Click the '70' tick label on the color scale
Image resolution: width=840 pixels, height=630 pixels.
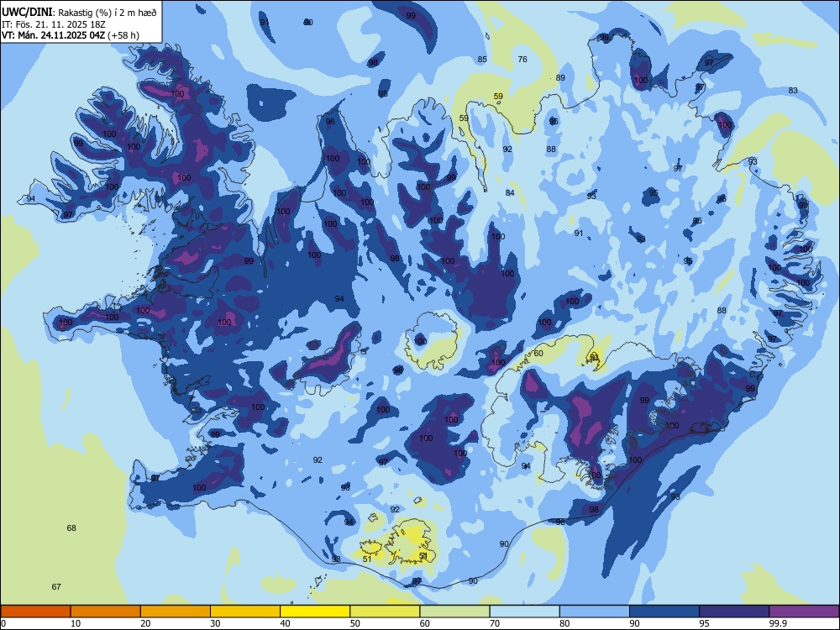click(x=495, y=623)
